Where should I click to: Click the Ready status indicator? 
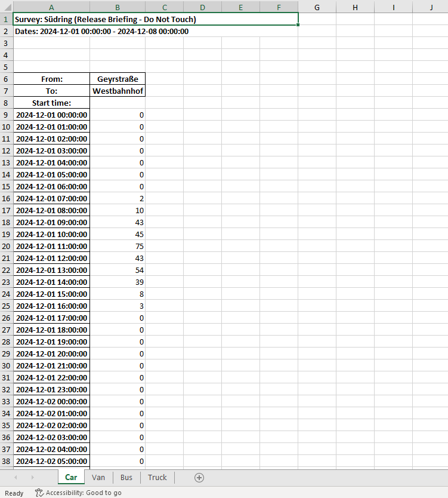pos(14,493)
